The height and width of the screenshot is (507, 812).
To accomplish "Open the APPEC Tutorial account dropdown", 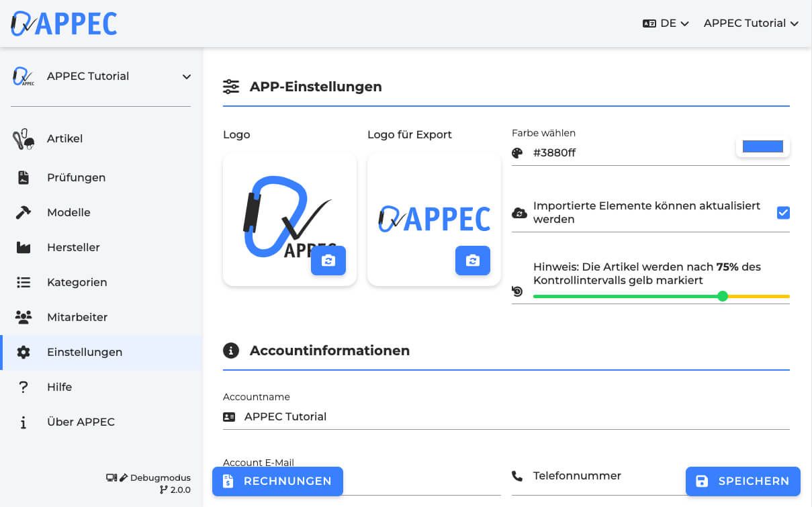I will 750,23.
